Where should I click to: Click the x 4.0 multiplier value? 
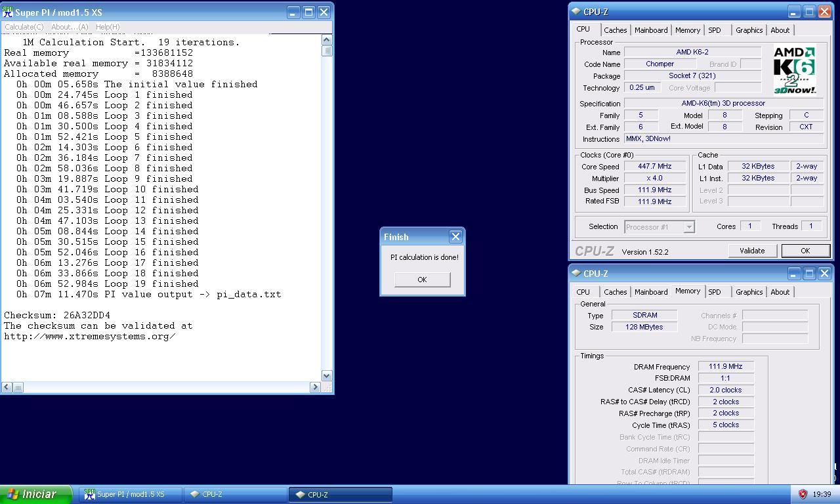[654, 178]
